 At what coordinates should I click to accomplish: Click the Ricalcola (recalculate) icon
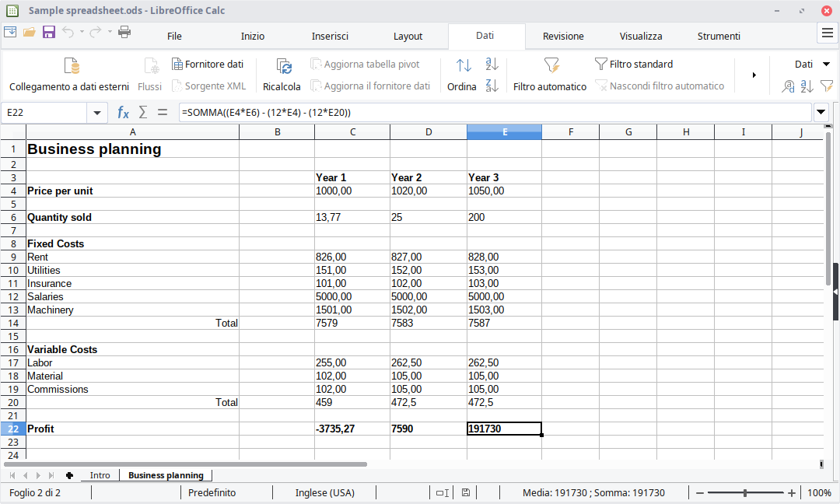282,67
